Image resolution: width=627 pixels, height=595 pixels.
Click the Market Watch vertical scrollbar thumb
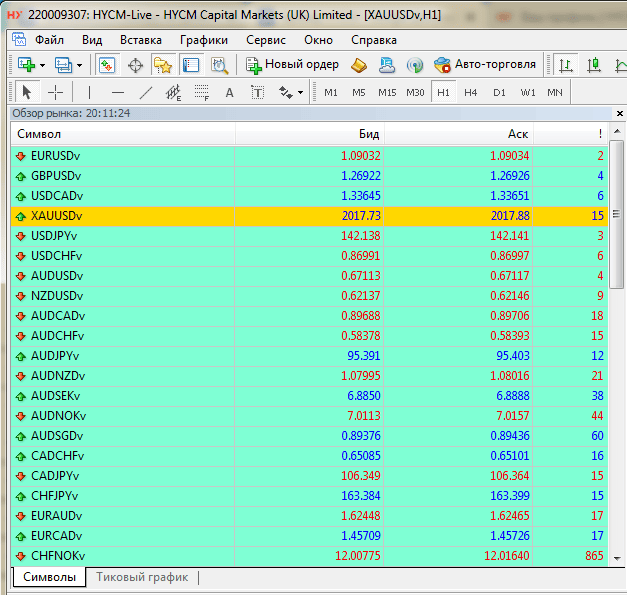pyautogui.click(x=616, y=214)
